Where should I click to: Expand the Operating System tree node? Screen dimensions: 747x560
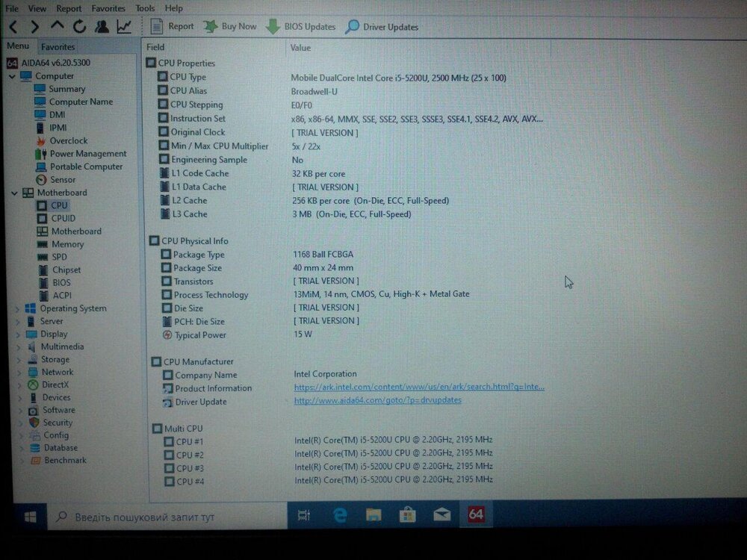[18, 308]
